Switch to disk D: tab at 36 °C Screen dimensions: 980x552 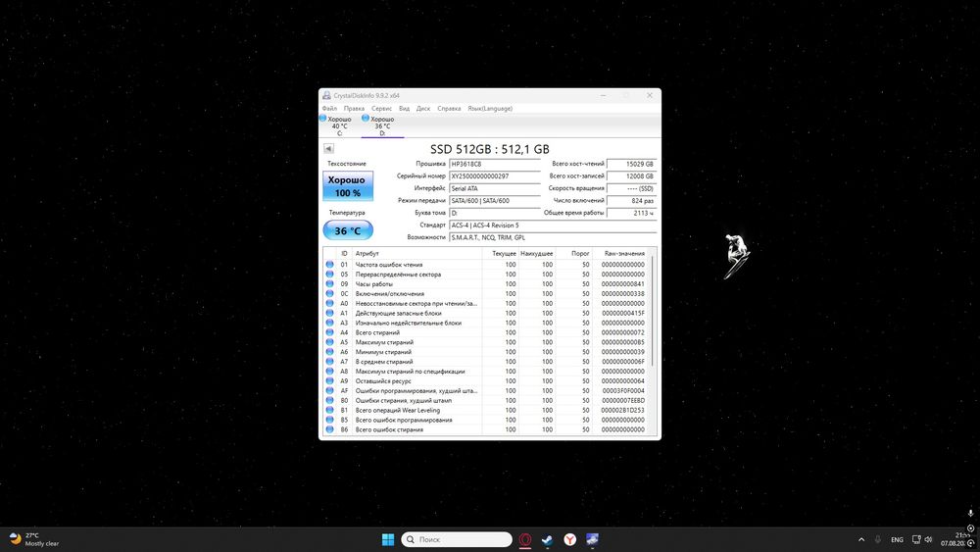pos(382,125)
